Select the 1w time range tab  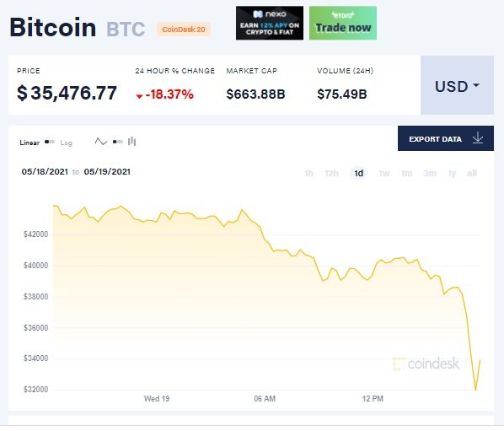tap(384, 174)
